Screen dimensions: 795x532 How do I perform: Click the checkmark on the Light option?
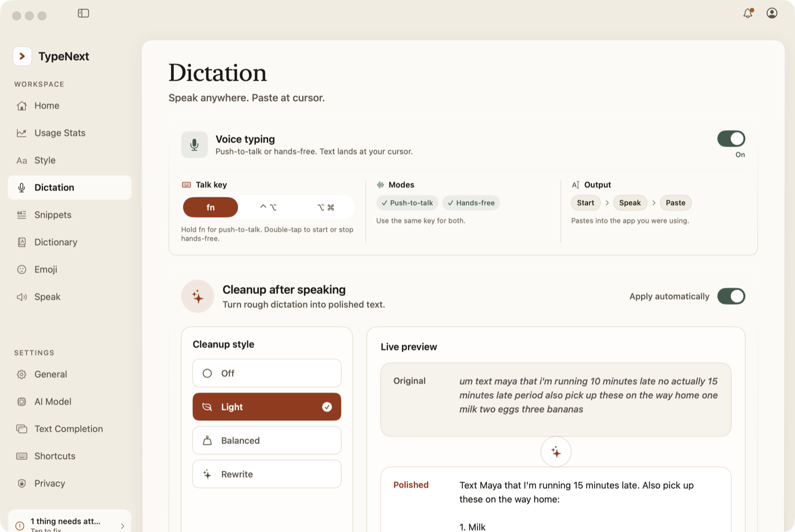327,407
